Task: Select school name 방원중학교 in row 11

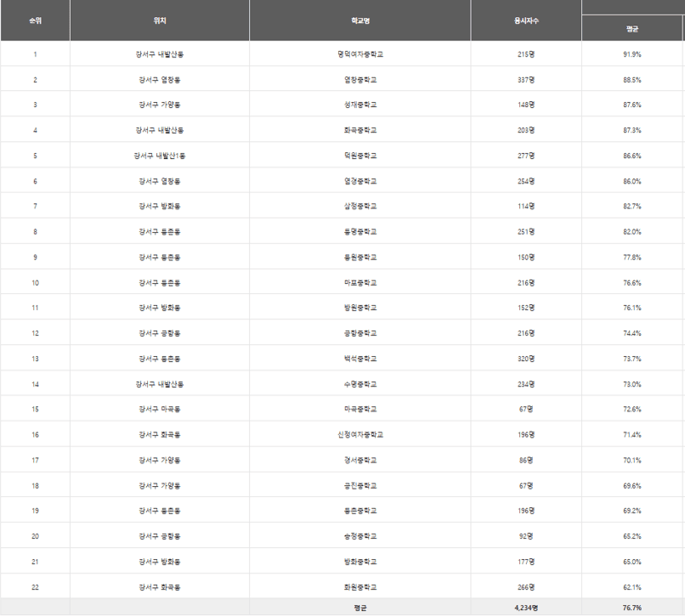Action: tap(360, 308)
